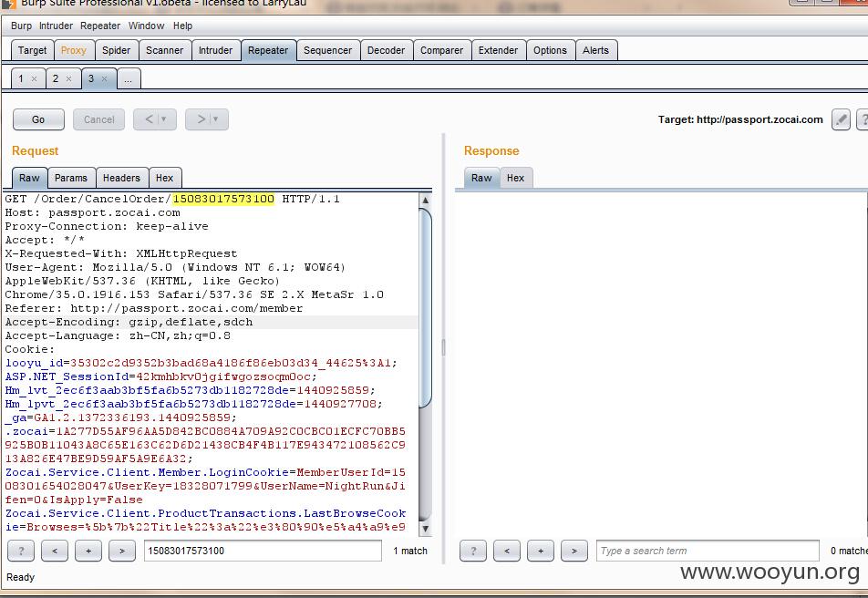This screenshot has height=598, width=868.
Task: Select Repeater request tab 1
Action: click(x=21, y=78)
